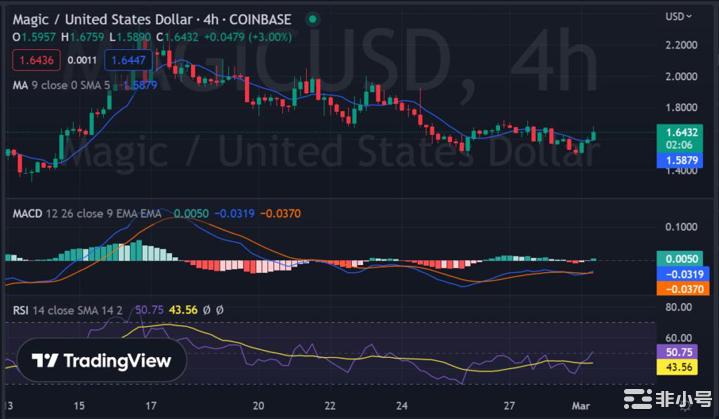
Task: Click the RSI value 50.75 in legend
Action: coord(149,310)
